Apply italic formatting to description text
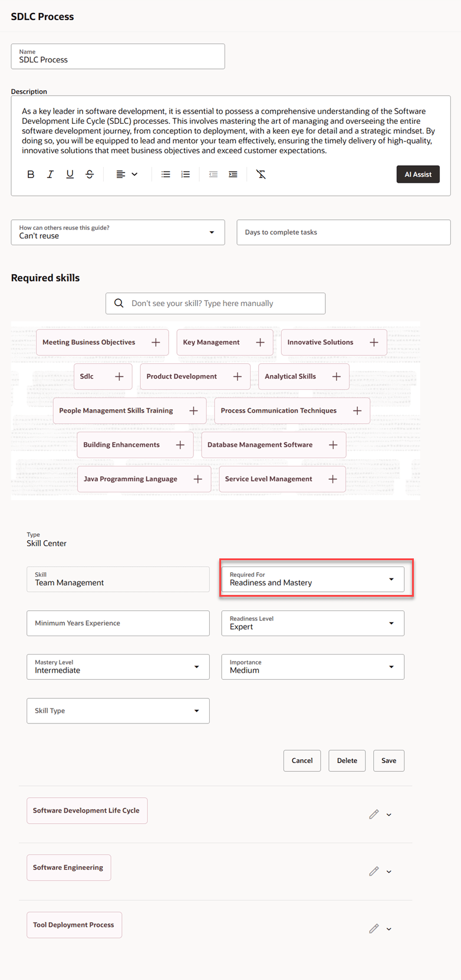 pos(50,175)
